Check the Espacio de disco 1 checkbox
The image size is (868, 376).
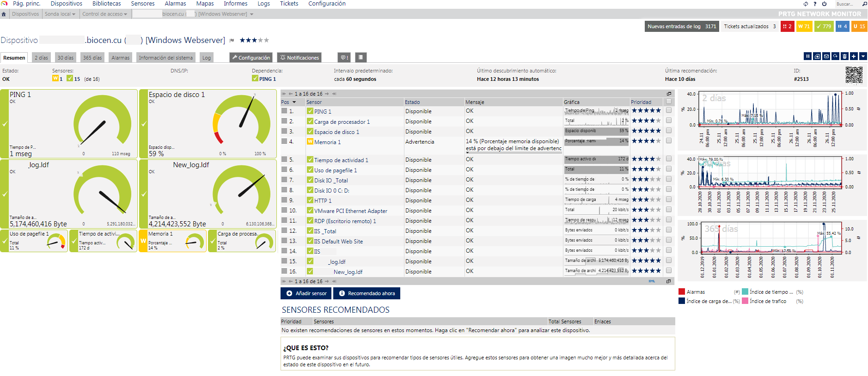click(669, 131)
